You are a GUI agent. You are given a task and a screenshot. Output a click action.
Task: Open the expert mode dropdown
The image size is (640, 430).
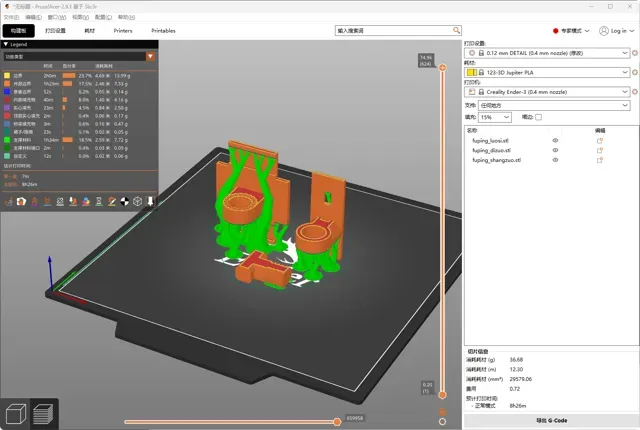click(571, 31)
